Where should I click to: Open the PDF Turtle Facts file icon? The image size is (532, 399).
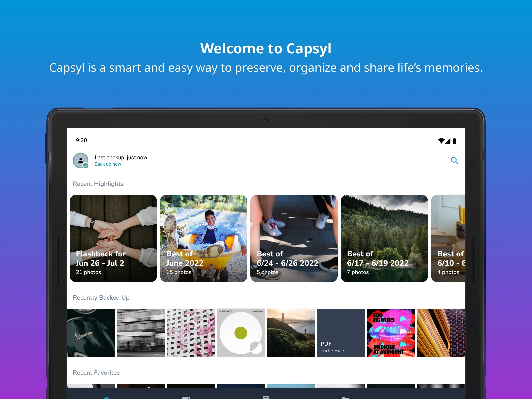click(x=341, y=332)
